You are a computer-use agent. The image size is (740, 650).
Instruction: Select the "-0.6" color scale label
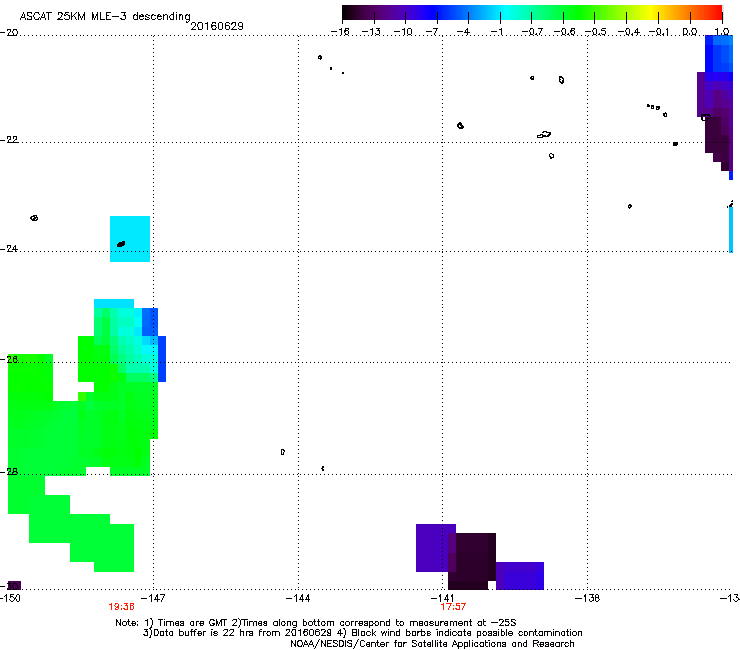pyautogui.click(x=564, y=32)
